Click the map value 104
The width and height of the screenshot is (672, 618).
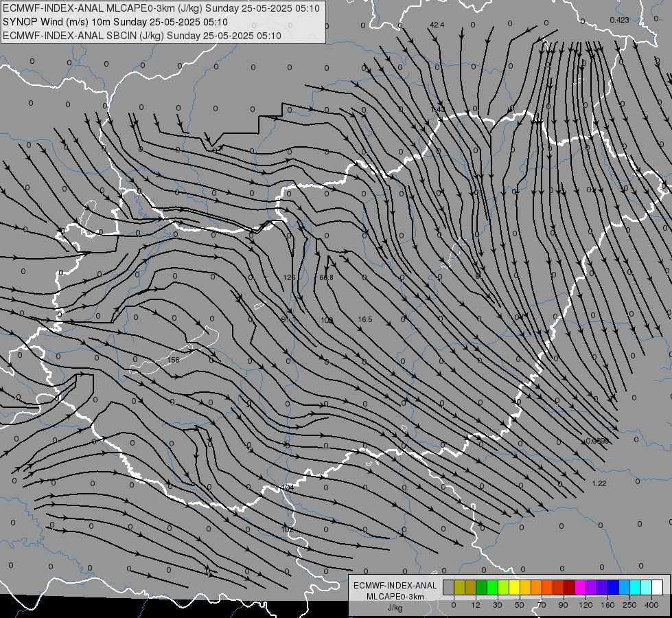(288, 488)
